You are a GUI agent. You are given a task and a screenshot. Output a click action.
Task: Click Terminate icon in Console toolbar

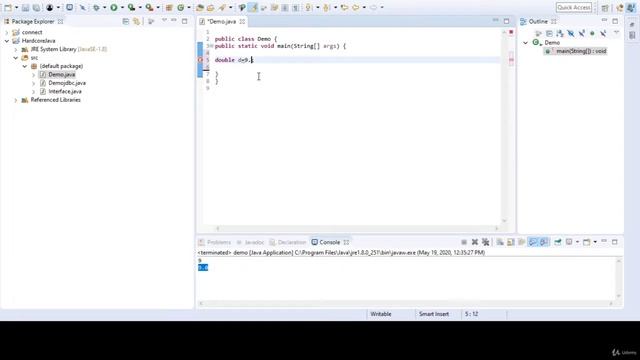pos(464,242)
